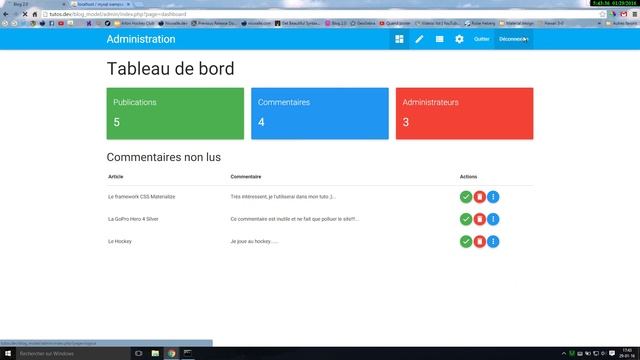
Task: Switch to the localhost phpMyAdmin tab
Action: coord(101,4)
